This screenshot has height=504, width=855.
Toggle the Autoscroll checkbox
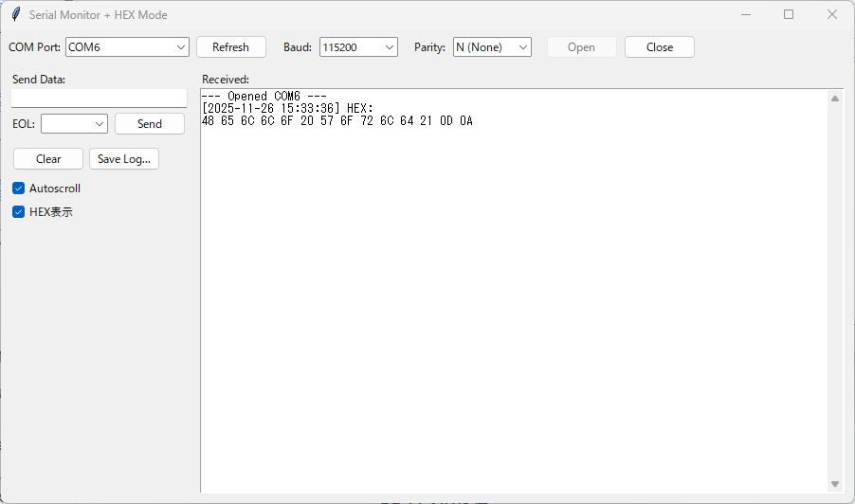pyautogui.click(x=18, y=189)
